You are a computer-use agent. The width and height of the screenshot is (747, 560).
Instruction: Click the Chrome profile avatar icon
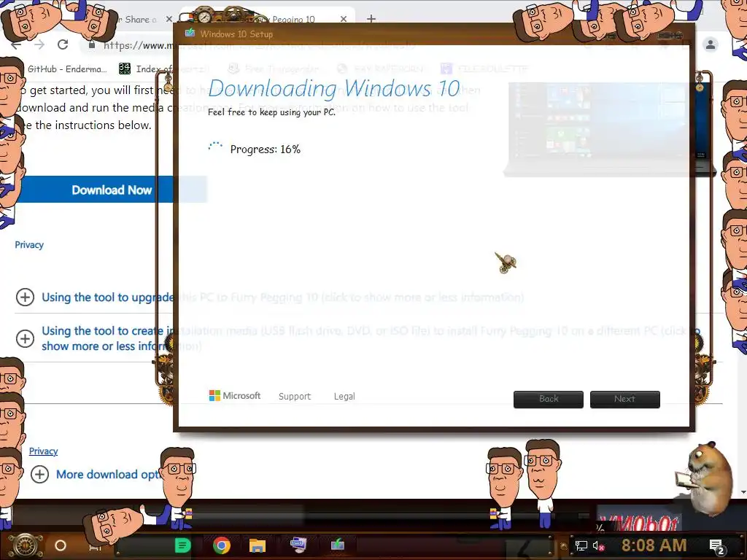point(711,44)
